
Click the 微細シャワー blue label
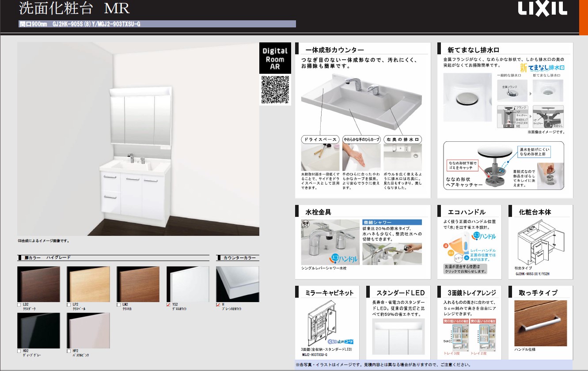coord(392,223)
